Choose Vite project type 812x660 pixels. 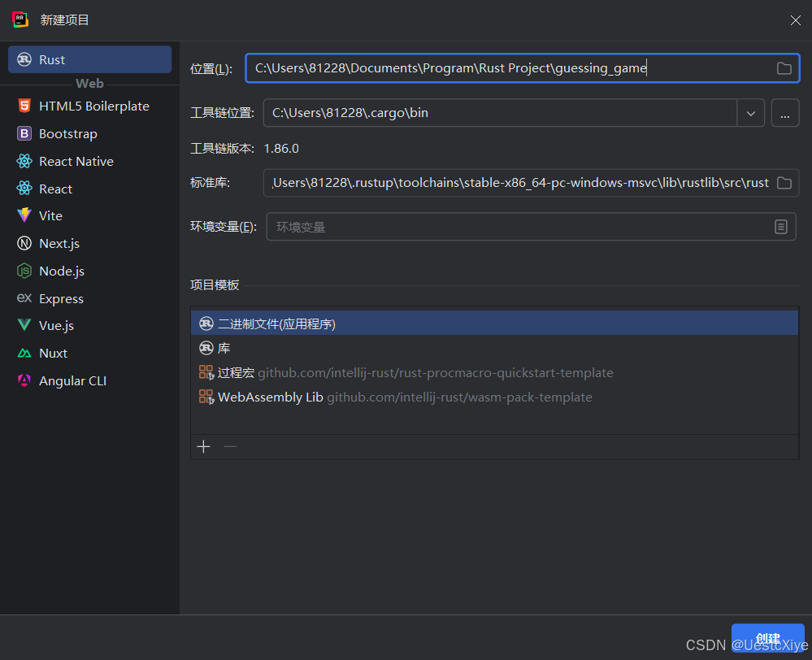point(89,215)
